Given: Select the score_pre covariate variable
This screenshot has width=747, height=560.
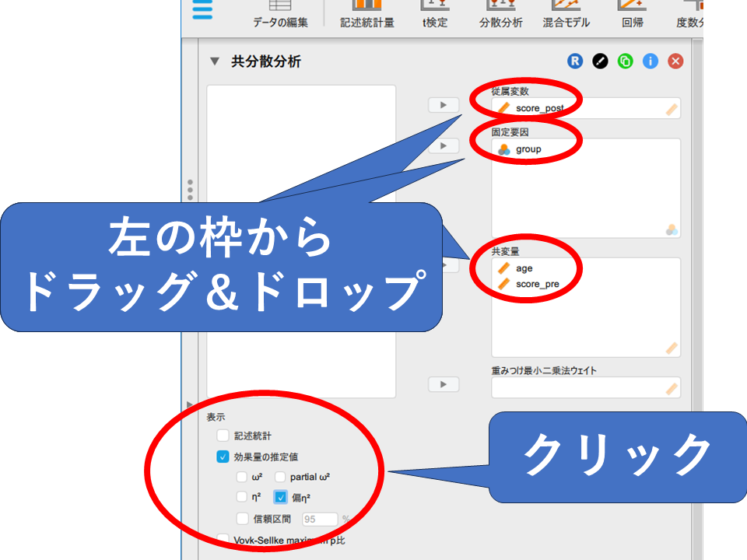Looking at the screenshot, I should [x=537, y=284].
